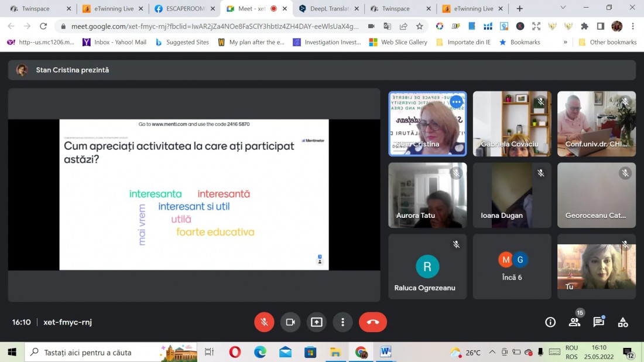Open the chat with everyone panel
Viewport: 644px width, 362px height.
pos(598,322)
